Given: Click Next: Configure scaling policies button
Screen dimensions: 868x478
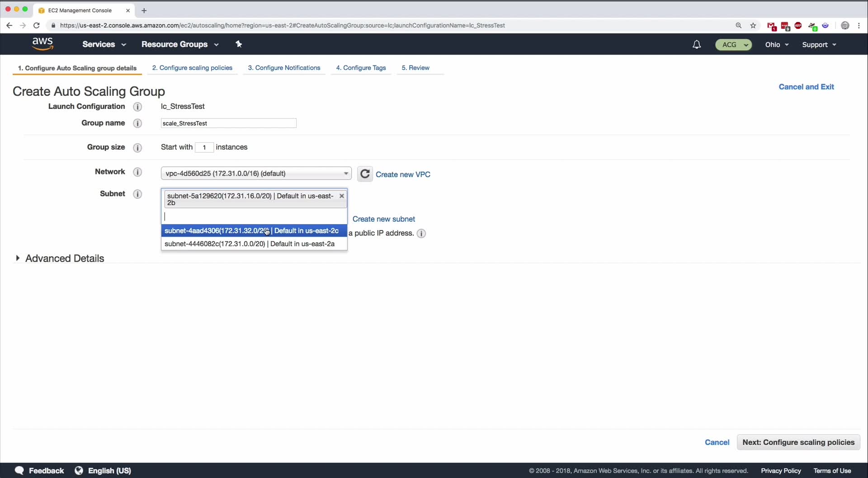Looking at the screenshot, I should 798,442.
